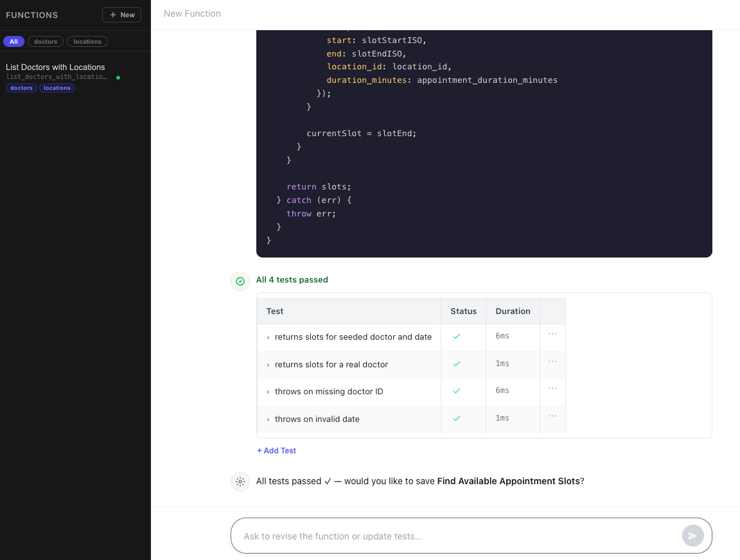
Task: Click the send message arrow icon
Action: click(693, 535)
